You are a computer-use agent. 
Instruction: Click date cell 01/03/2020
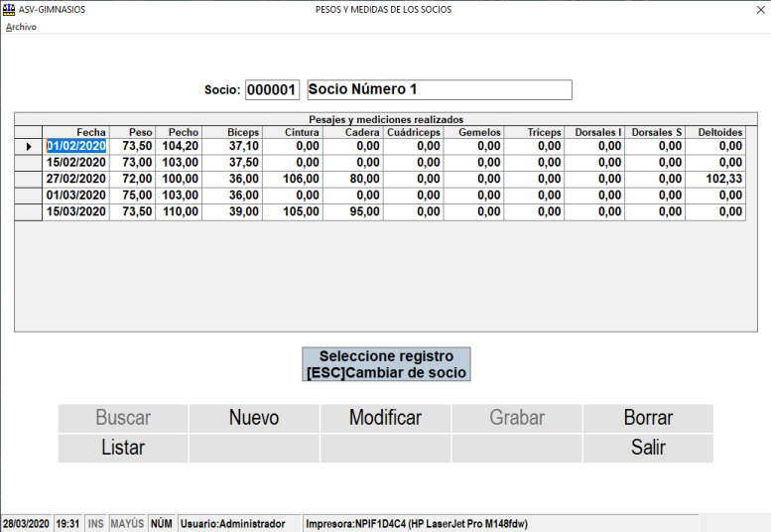pyautogui.click(x=76, y=196)
